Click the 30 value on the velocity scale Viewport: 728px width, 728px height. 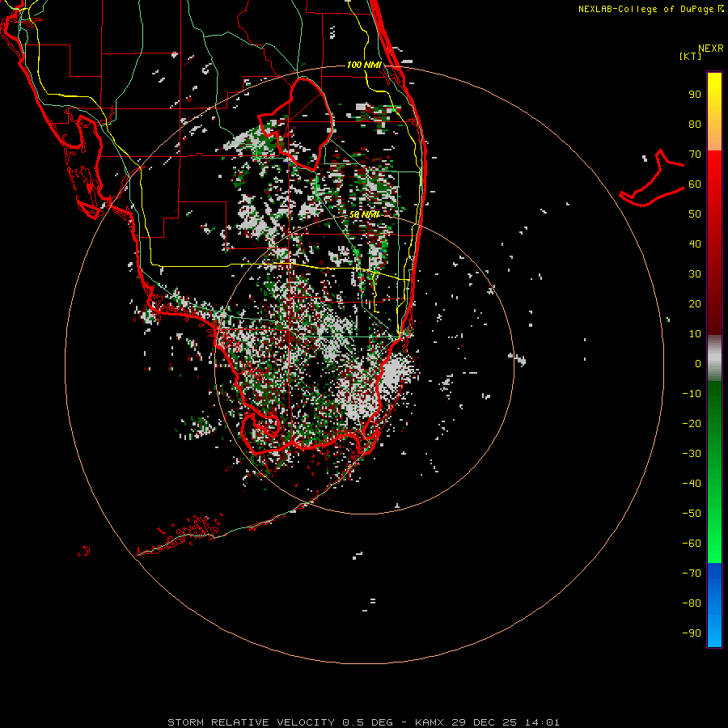tap(695, 274)
